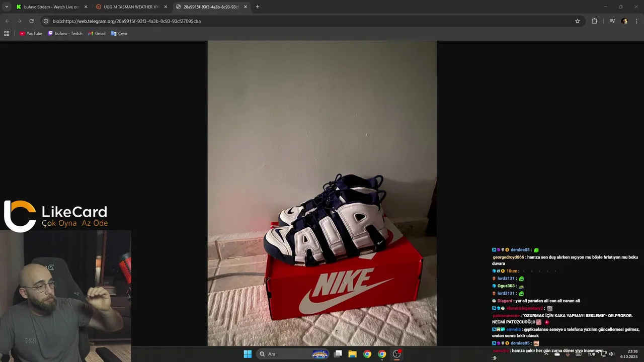Open the Chrome profile avatar

(624, 21)
